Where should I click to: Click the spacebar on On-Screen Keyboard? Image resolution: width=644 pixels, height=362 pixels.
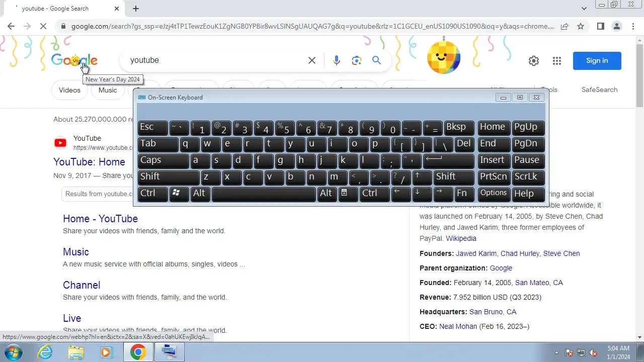264,194
